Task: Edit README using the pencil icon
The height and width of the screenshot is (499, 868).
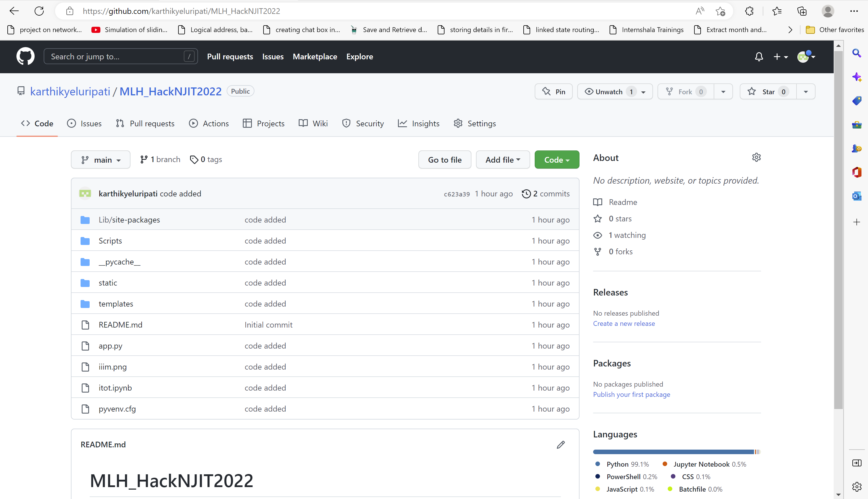Action: click(x=561, y=445)
